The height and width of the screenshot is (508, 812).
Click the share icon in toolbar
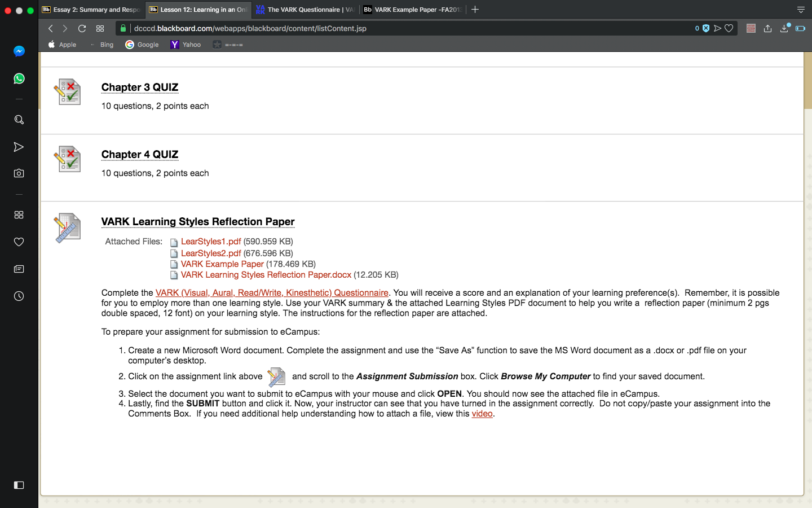click(767, 28)
